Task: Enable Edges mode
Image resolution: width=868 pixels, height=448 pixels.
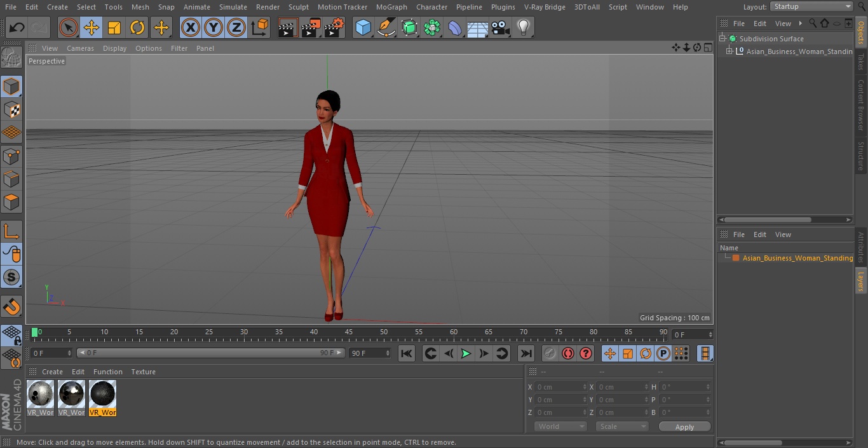Action: tap(11, 179)
